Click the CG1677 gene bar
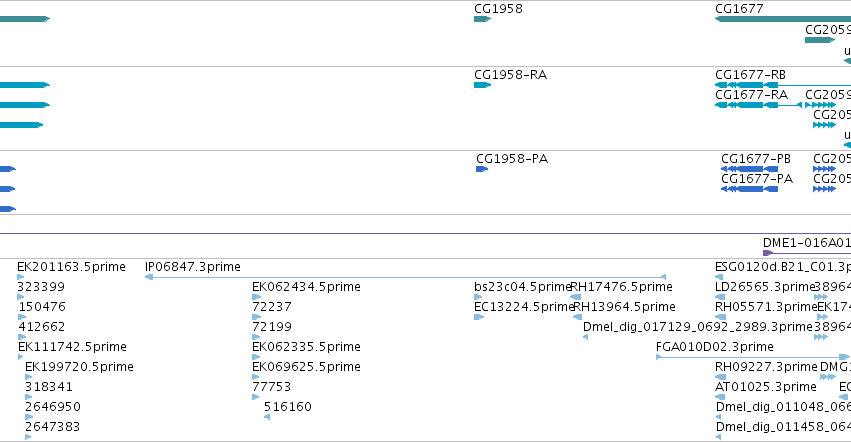This screenshot has height=442, width=851. [783, 19]
